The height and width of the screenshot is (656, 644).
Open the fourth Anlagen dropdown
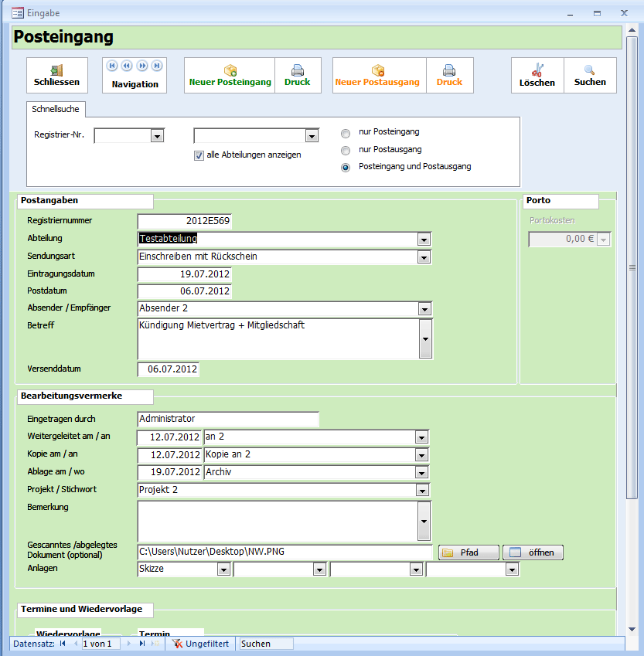[512, 569]
